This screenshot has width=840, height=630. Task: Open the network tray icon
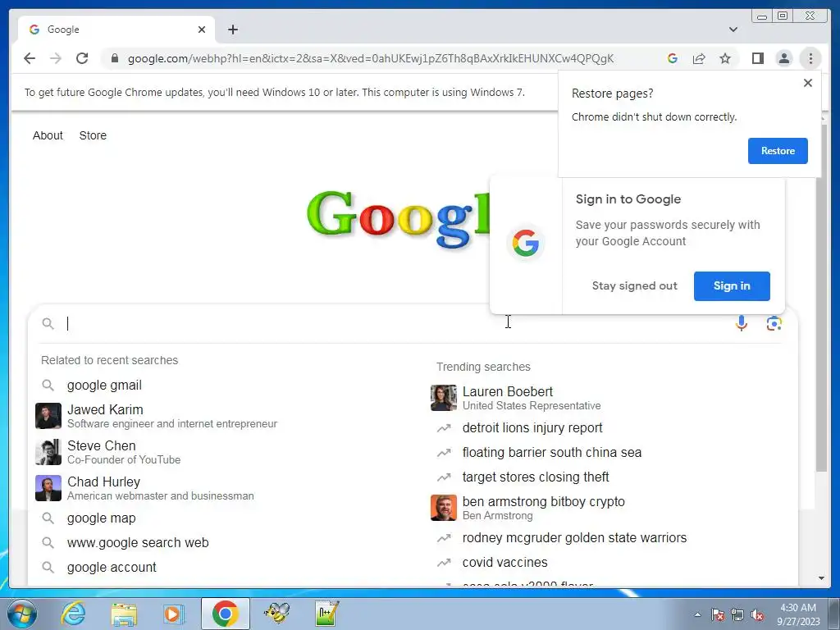click(x=737, y=614)
